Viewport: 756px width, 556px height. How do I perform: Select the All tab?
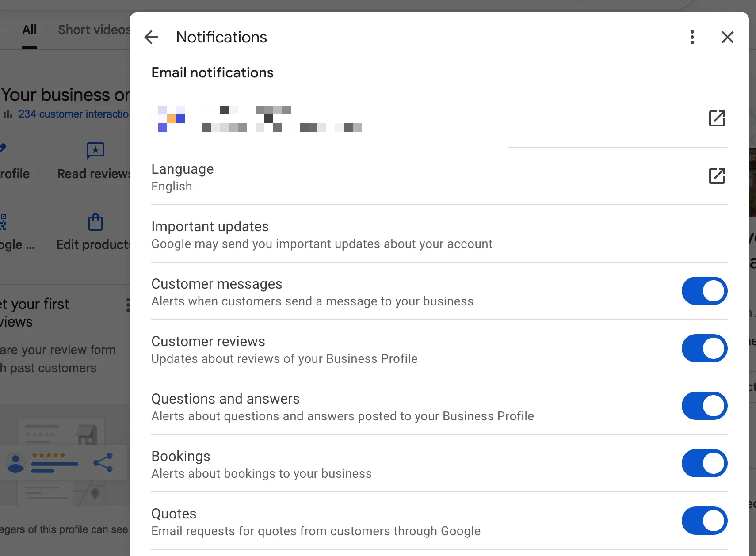coord(29,30)
